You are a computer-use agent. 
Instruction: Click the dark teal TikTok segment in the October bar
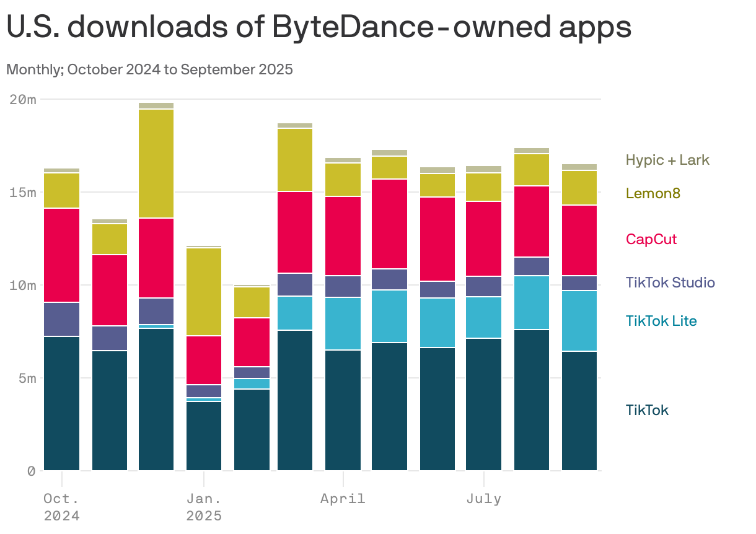click(60, 403)
